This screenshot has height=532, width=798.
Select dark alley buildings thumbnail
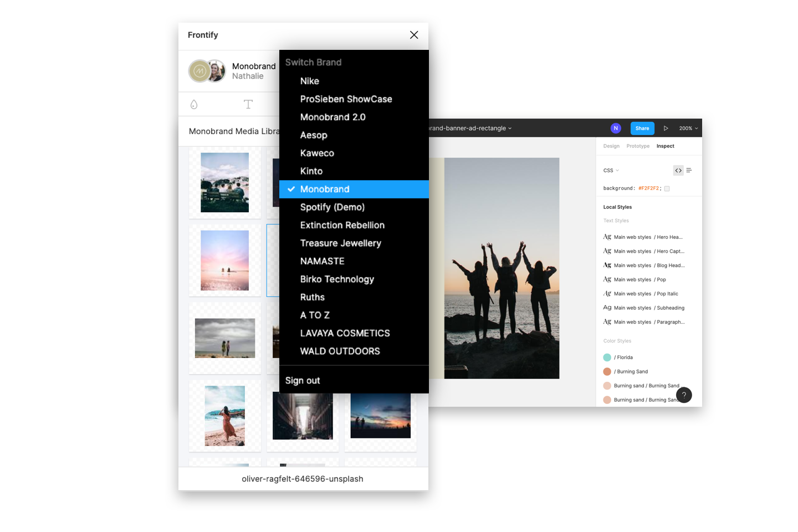303,416
